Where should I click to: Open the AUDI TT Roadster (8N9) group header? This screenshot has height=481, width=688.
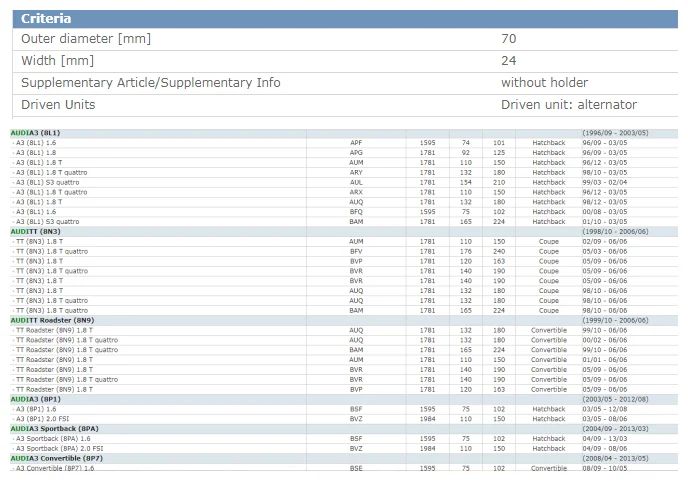[x=344, y=320]
